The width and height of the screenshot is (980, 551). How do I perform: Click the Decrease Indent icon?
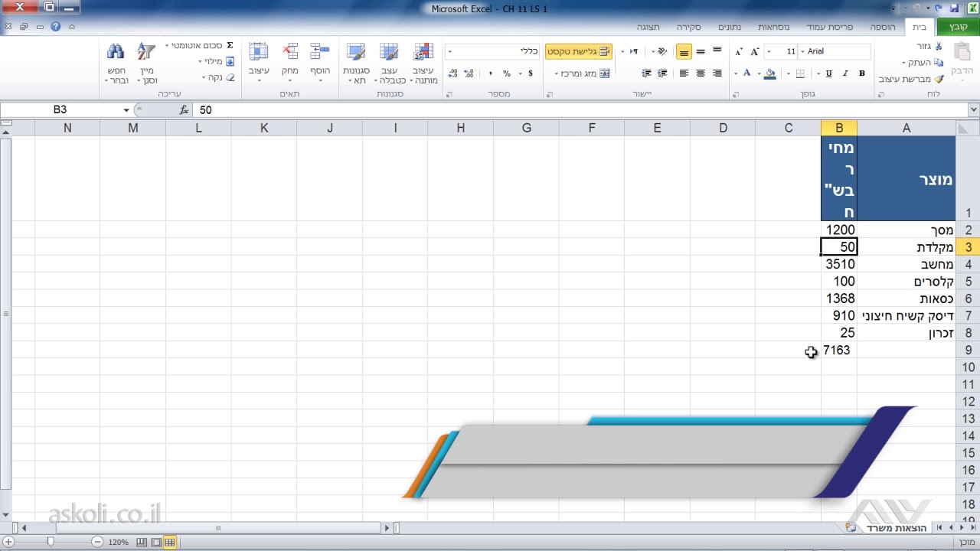662,73
